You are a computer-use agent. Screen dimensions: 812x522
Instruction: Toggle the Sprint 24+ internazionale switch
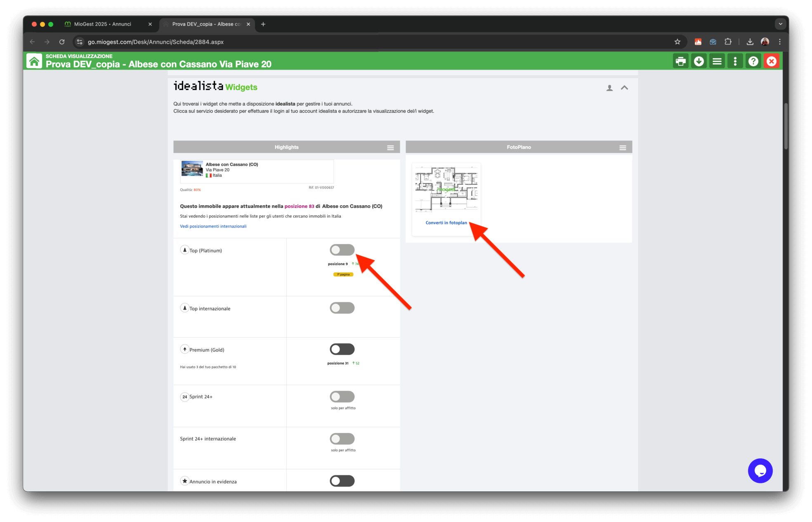(x=342, y=439)
